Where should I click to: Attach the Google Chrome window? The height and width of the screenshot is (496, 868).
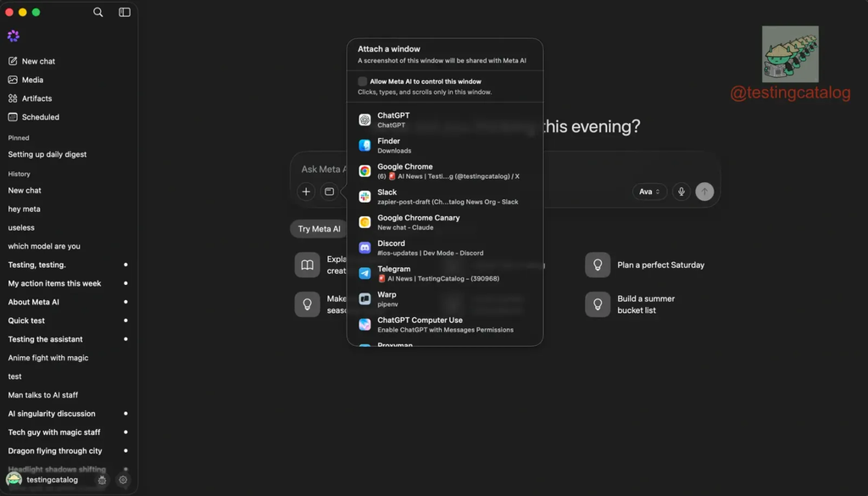coord(444,171)
